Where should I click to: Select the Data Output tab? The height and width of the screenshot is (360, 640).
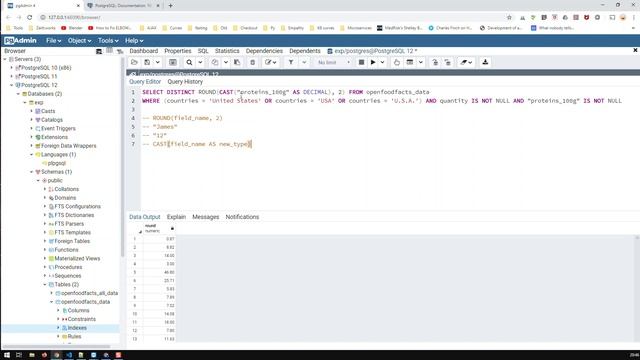click(144, 217)
